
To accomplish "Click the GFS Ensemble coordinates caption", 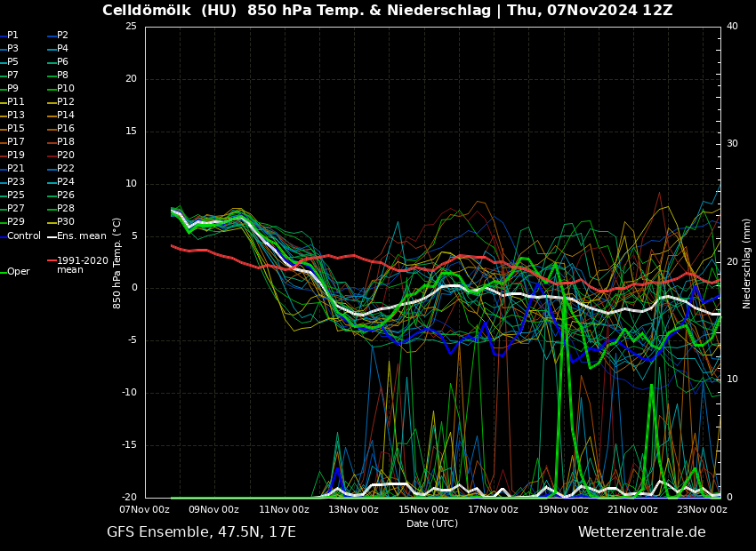I will click(201, 532).
